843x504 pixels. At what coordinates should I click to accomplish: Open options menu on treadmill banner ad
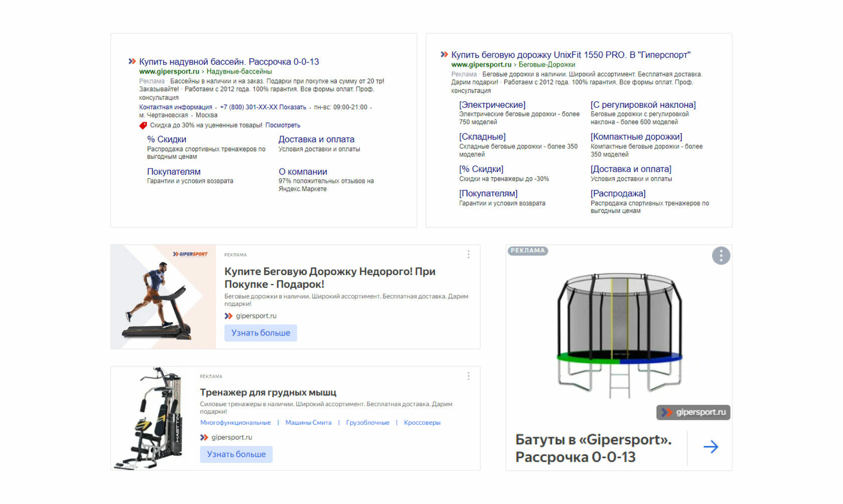coord(468,255)
